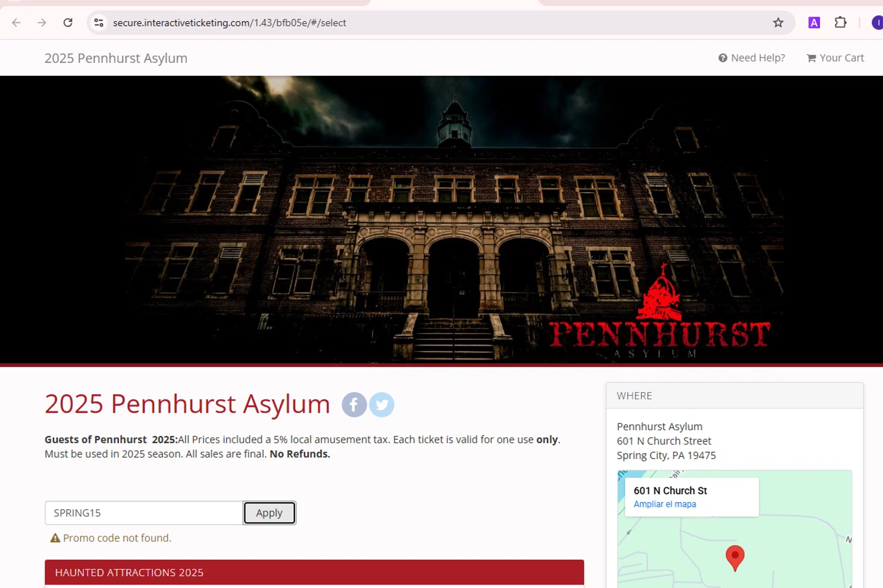Go back to the previous page

click(x=16, y=23)
